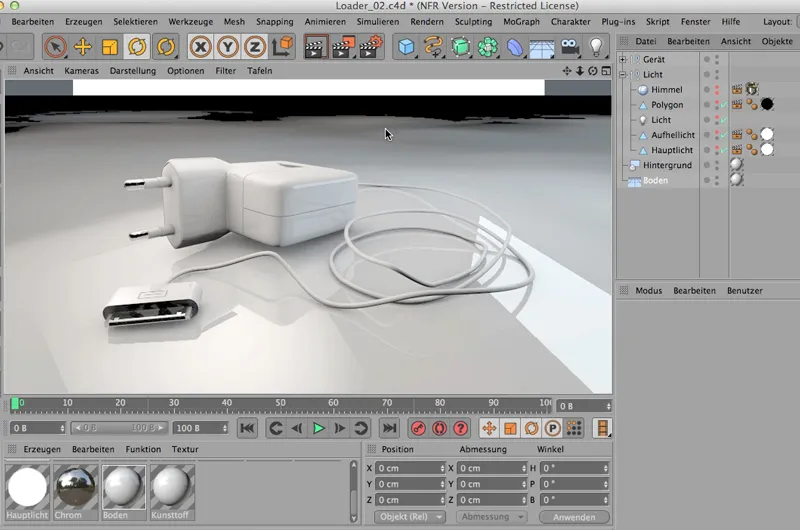Open the spline tools icon
The width and height of the screenshot is (800, 530).
click(x=433, y=47)
